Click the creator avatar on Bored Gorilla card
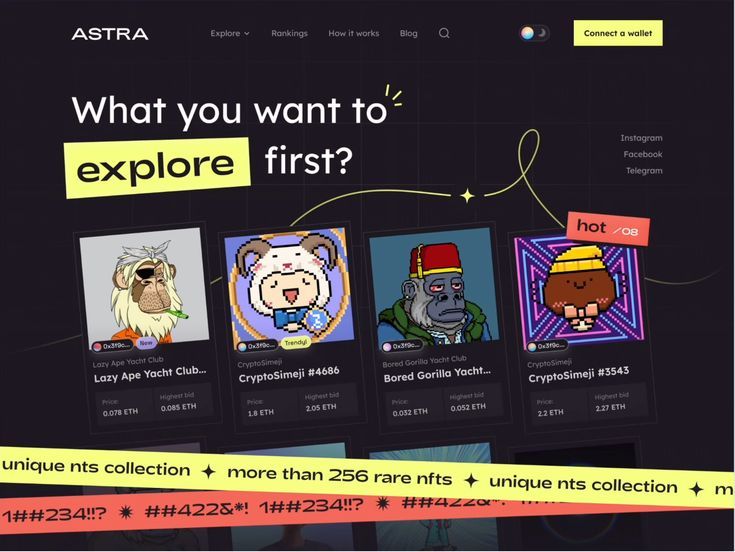Screen dimensions: 735x552 [x=387, y=347]
